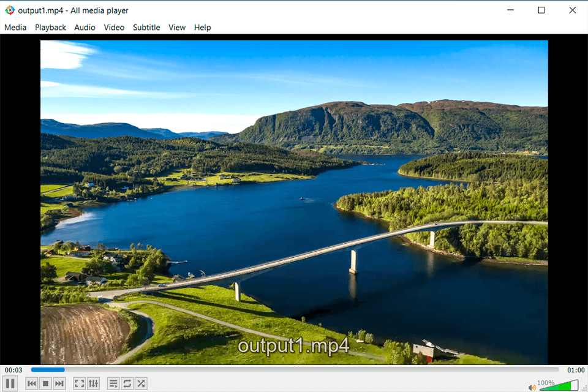
Task: Show the playlist panel
Action: 113,383
